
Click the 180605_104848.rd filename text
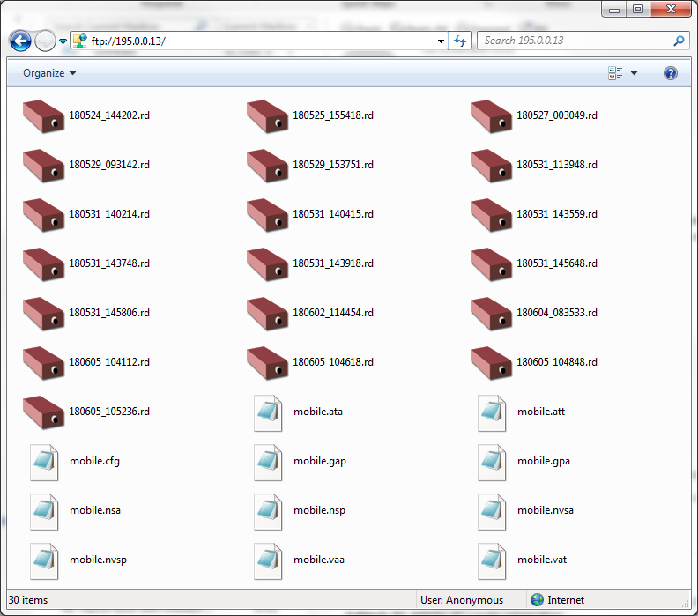(557, 362)
